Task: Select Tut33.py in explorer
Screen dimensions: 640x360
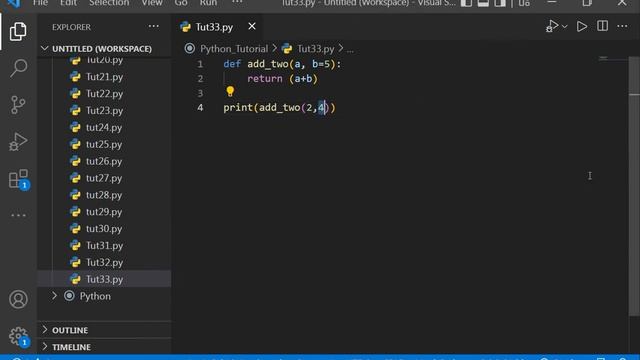Action: (104, 279)
